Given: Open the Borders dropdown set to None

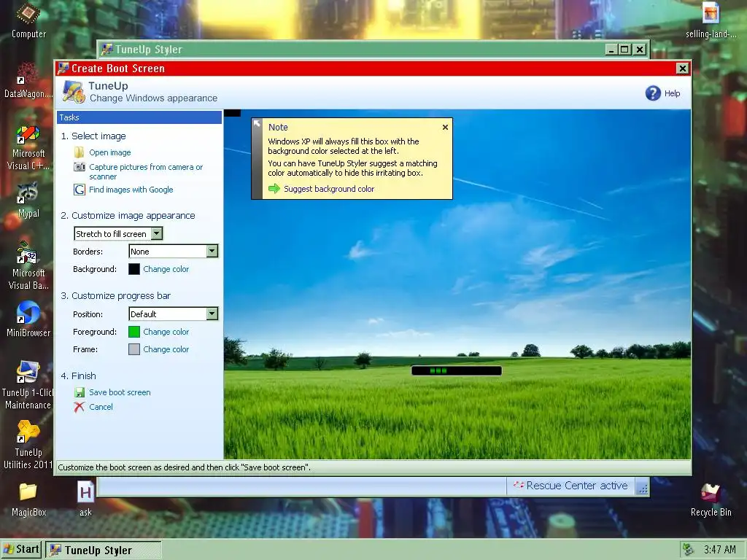Looking at the screenshot, I should 212,252.
